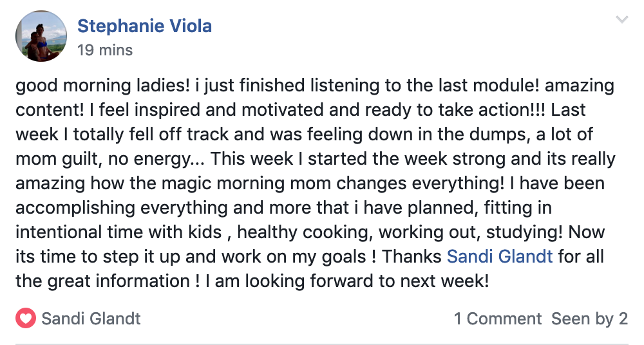Viewport: 644px width, 345px height.
Task: Click the red heart reaction icon
Action: point(26,319)
